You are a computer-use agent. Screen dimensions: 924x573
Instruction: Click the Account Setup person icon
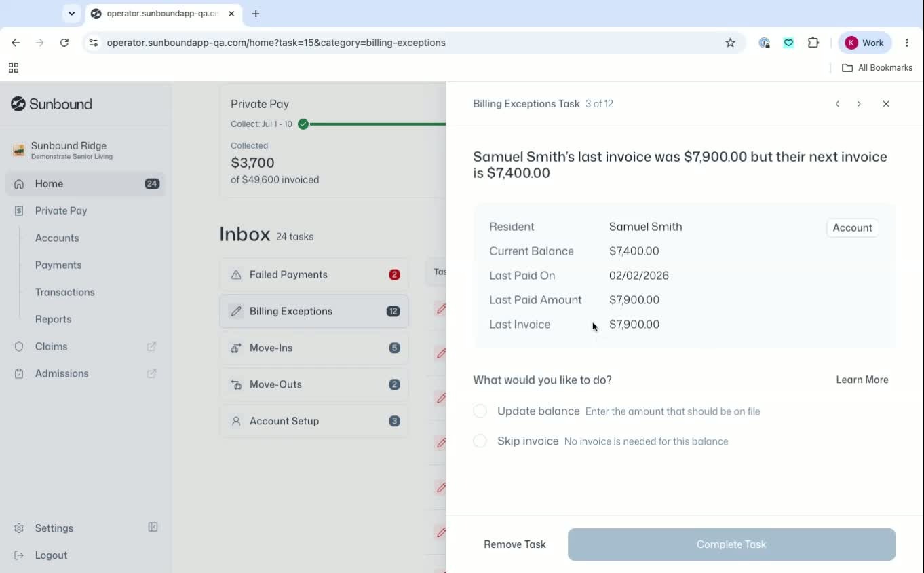(x=236, y=421)
